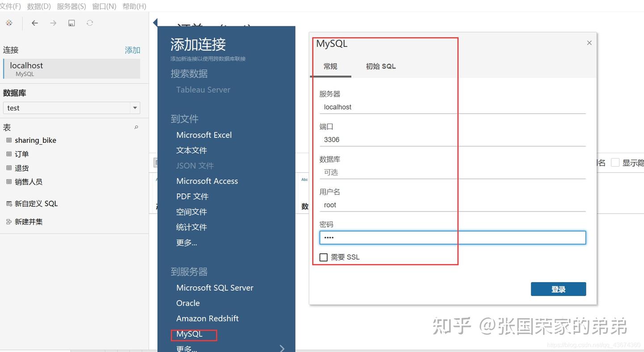Click the 登录 button
The height and width of the screenshot is (352, 644).
click(558, 289)
